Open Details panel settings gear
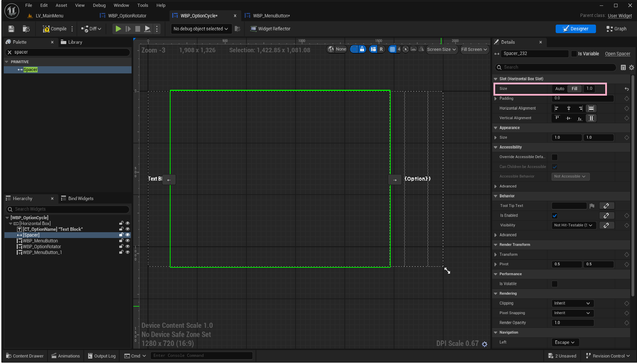 [x=632, y=67]
